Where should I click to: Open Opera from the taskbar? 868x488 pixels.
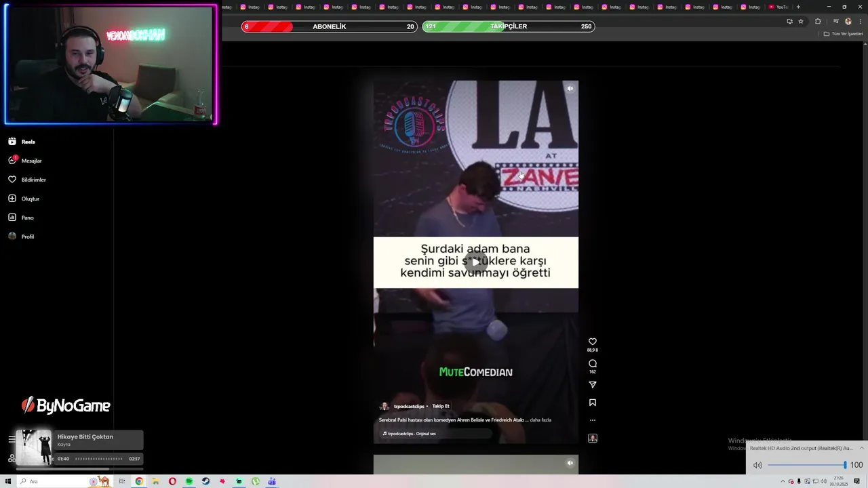(172, 481)
